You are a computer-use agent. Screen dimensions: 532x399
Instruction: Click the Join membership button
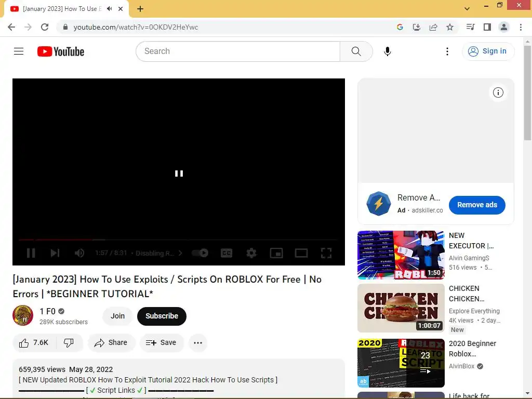point(117,316)
